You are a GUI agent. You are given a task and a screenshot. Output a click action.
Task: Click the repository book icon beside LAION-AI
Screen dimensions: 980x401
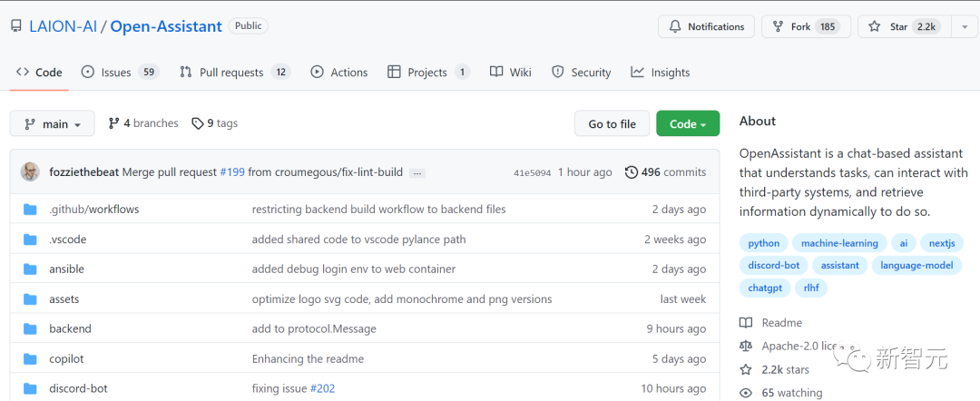pos(16,26)
